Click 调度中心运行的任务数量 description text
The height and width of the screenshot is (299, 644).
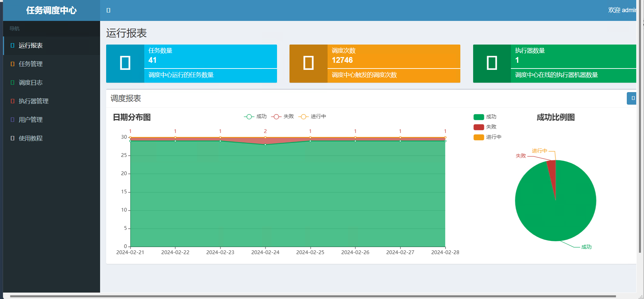tap(181, 75)
